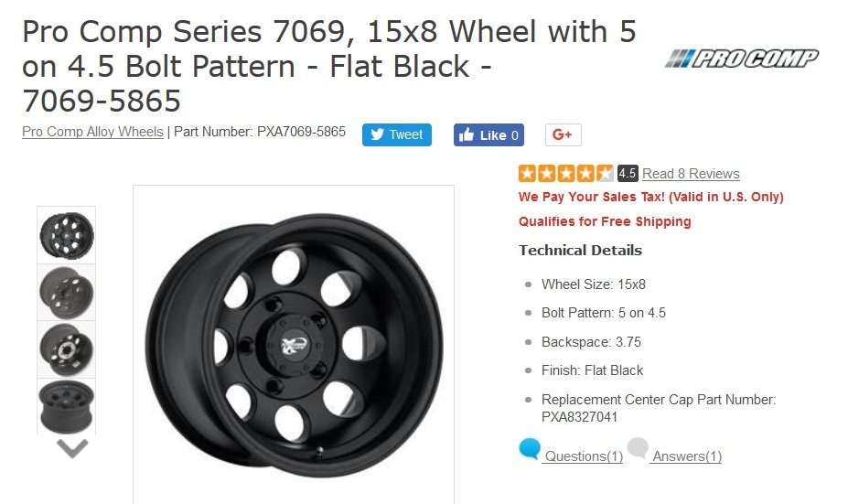Click the orange star rating icons
Screen dimensions: 848x504
click(565, 174)
